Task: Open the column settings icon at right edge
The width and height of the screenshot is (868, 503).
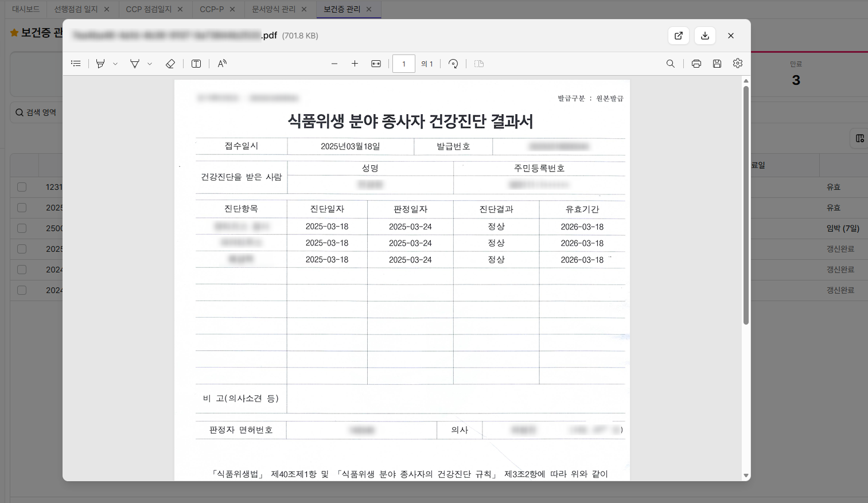Action: coord(859,138)
